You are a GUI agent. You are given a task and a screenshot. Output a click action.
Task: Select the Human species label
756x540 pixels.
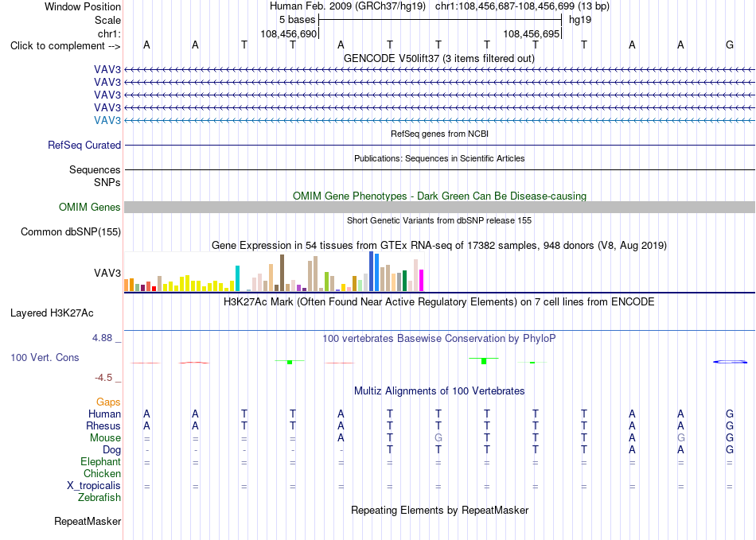click(104, 414)
